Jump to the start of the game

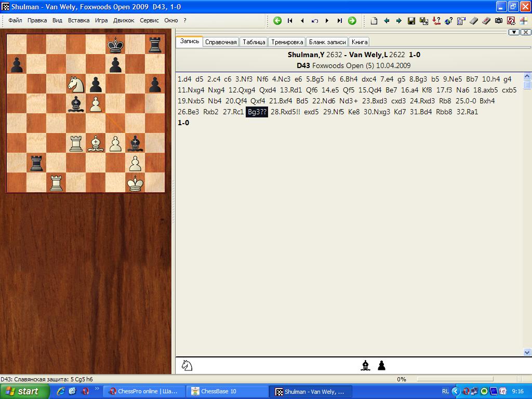[290, 21]
